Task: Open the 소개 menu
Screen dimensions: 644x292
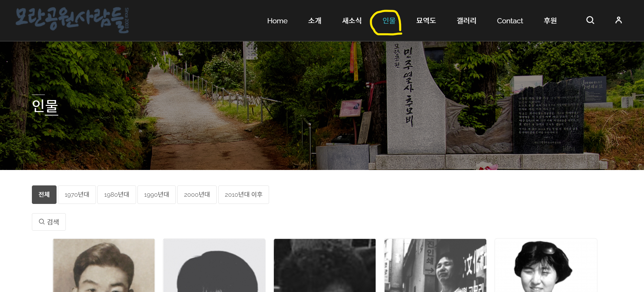Action: [315, 21]
